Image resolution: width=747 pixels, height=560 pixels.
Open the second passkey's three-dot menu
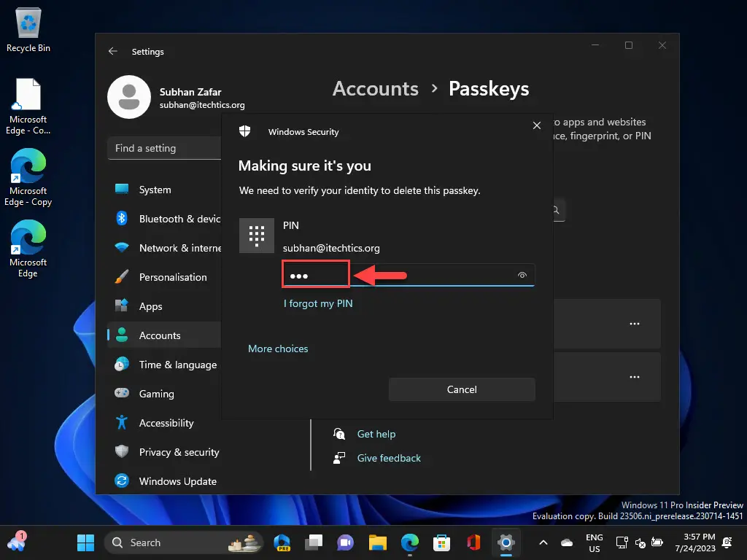(x=634, y=377)
